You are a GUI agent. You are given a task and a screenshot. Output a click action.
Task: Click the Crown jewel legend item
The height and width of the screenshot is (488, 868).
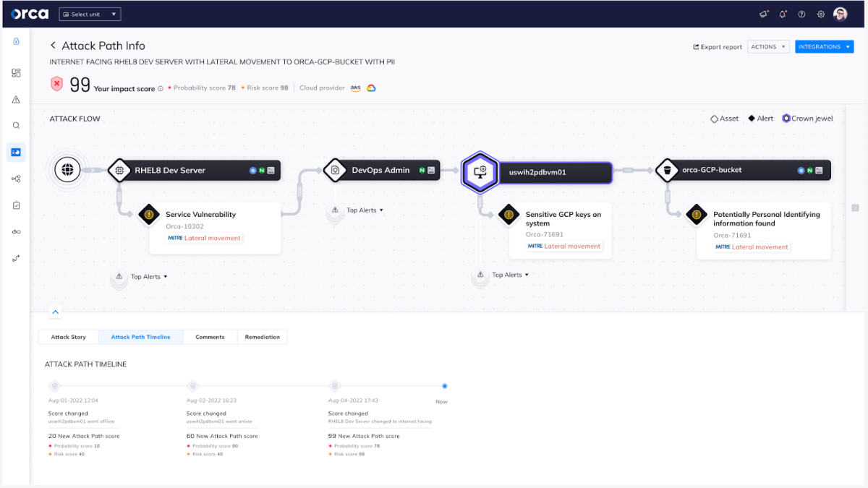pos(807,119)
